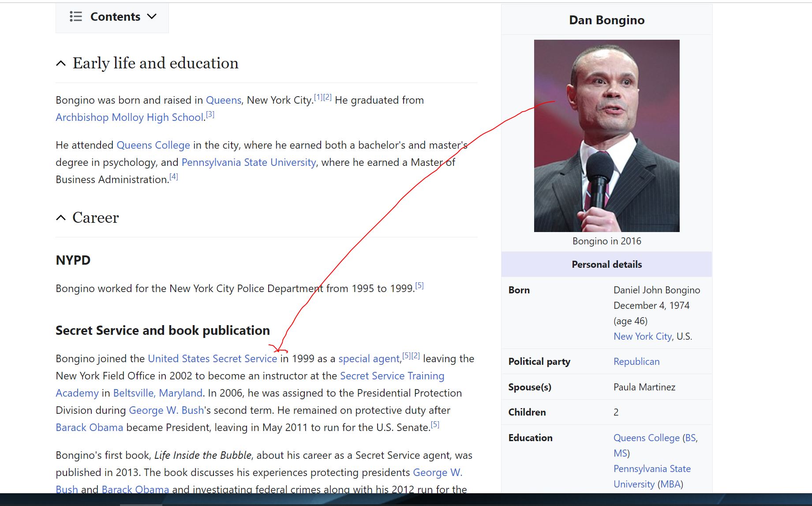Image resolution: width=812 pixels, height=506 pixels.
Task: Click the Dan Bongino infobox photo
Action: (x=606, y=136)
